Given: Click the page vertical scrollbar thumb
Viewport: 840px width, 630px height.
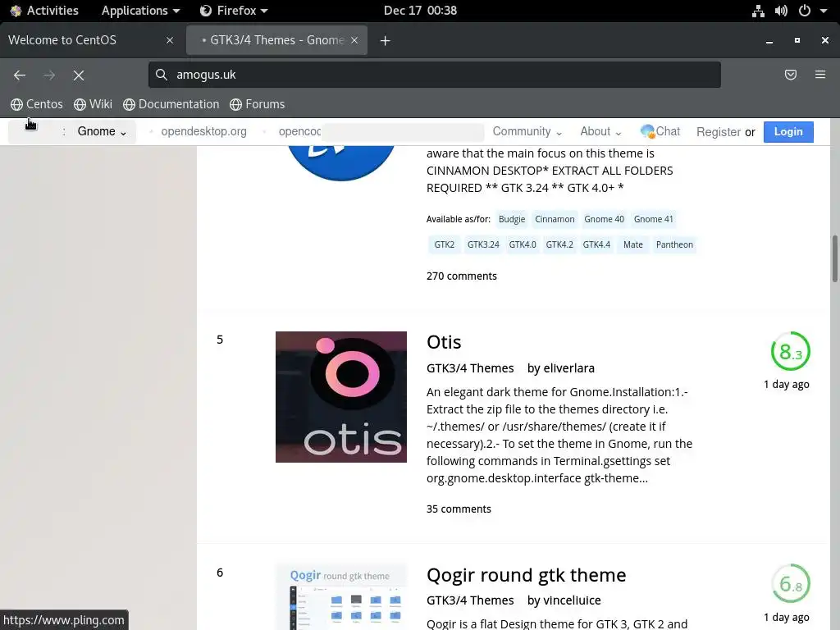Looking at the screenshot, I should (x=834, y=258).
